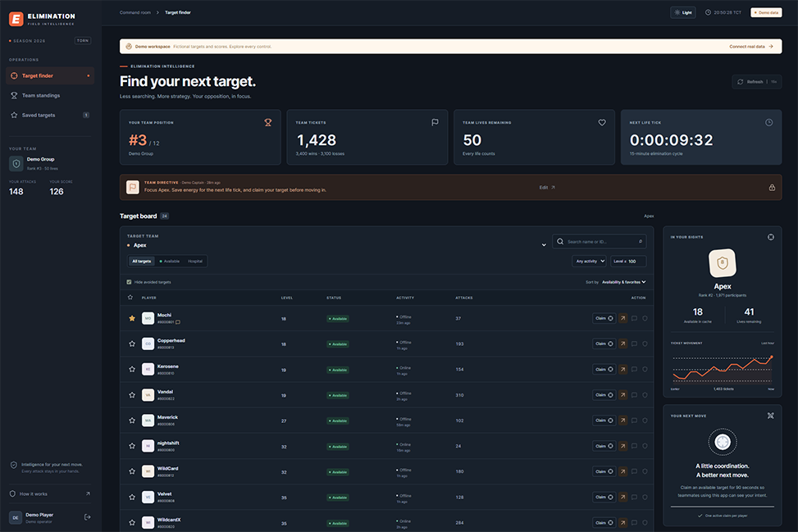Click the note icon in Mochi's row
The height and width of the screenshot is (532, 798).
click(634, 318)
